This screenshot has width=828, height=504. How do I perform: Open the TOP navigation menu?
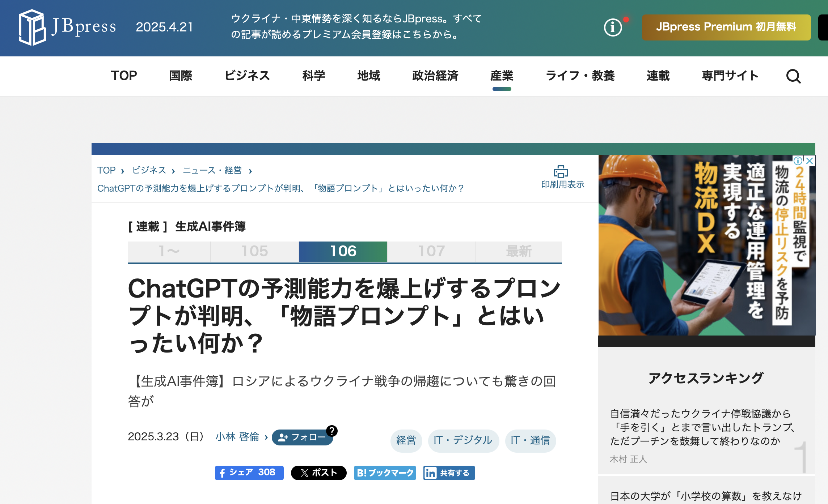[124, 76]
